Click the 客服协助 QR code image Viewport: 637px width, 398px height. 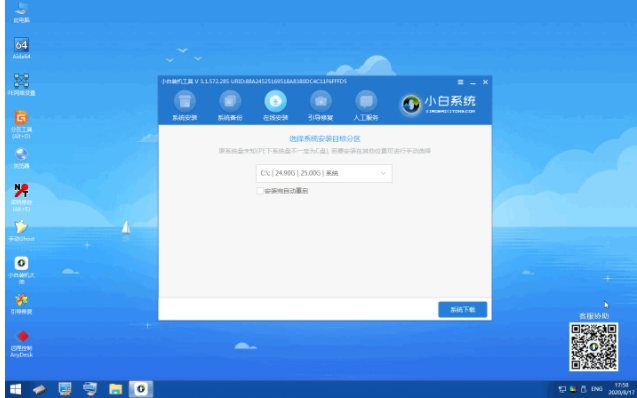pos(594,347)
